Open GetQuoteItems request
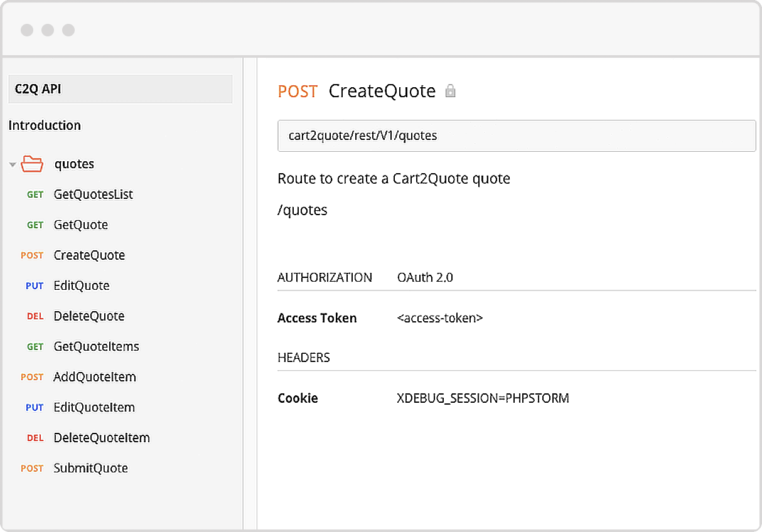The width and height of the screenshot is (762, 532). (x=97, y=346)
